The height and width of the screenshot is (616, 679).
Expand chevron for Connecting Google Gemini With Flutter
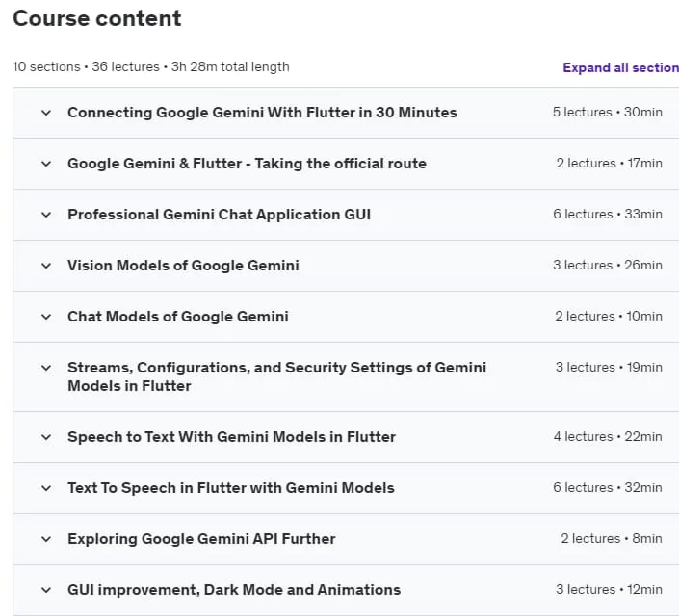[x=46, y=113]
